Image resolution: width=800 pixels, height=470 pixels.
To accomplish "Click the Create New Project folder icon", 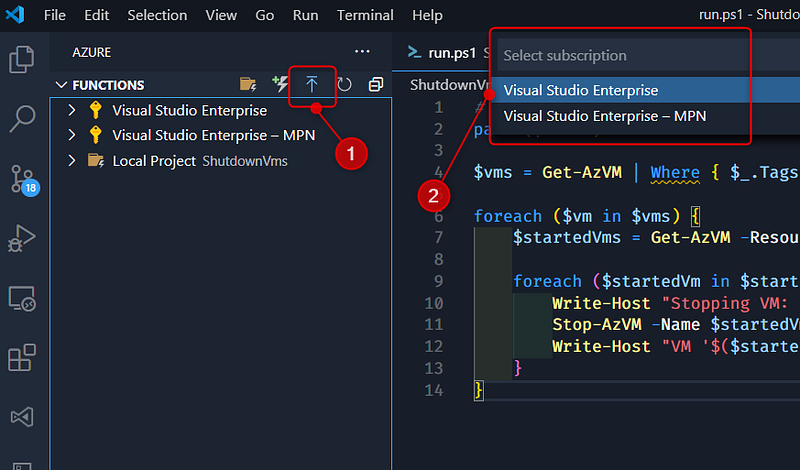I will point(248,85).
